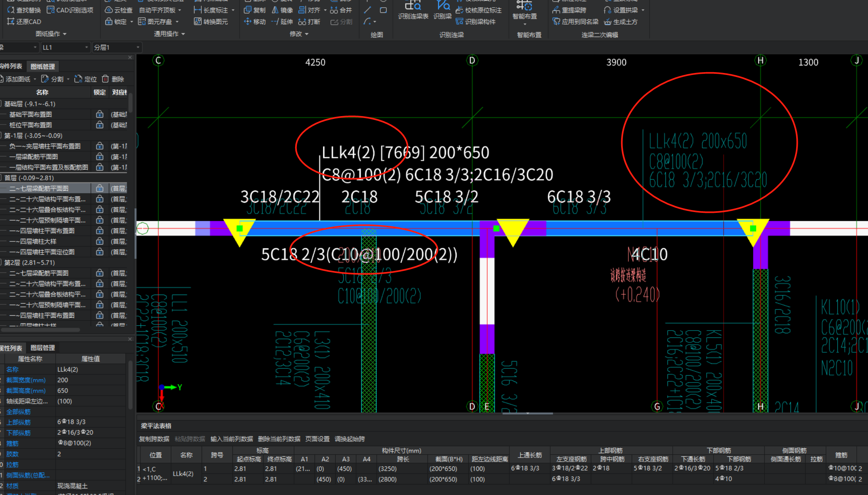This screenshot has width=868, height=495.
Task: Expand the 修改 group menu
Action: click(299, 34)
